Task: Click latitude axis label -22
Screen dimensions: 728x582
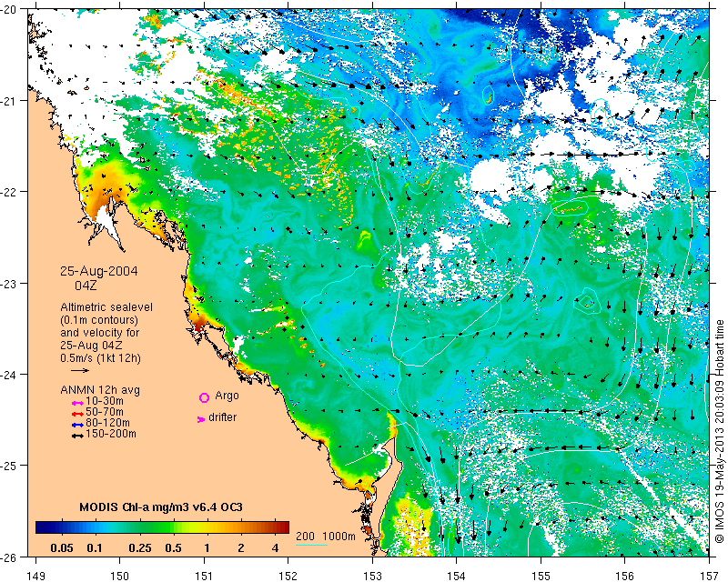Action: (8, 192)
